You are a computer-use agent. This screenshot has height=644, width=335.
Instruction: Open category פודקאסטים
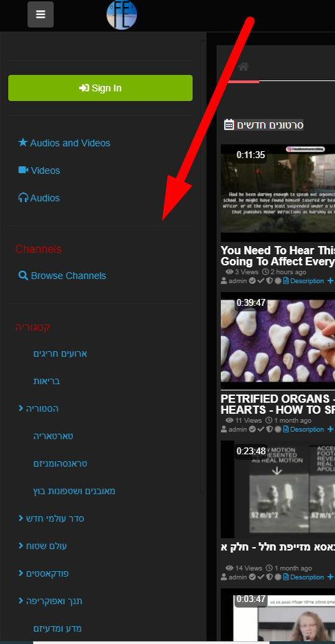coord(47,574)
